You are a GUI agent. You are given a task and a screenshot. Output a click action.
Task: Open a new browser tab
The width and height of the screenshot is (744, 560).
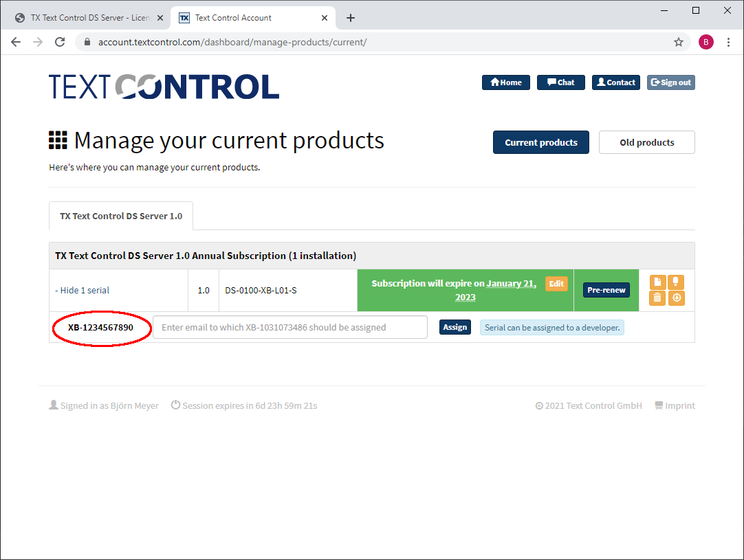(x=351, y=18)
